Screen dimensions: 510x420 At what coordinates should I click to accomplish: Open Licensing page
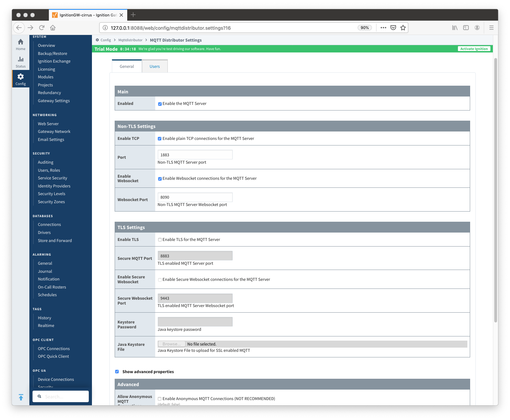(46, 69)
